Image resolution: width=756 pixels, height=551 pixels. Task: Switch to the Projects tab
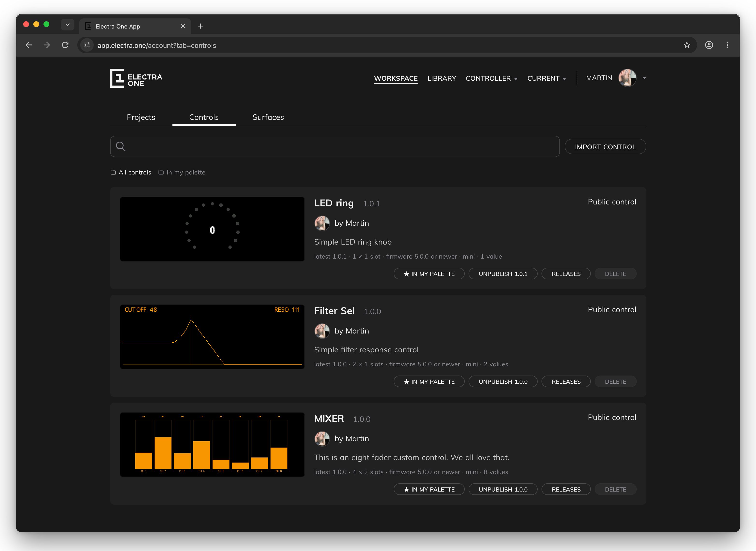141,117
